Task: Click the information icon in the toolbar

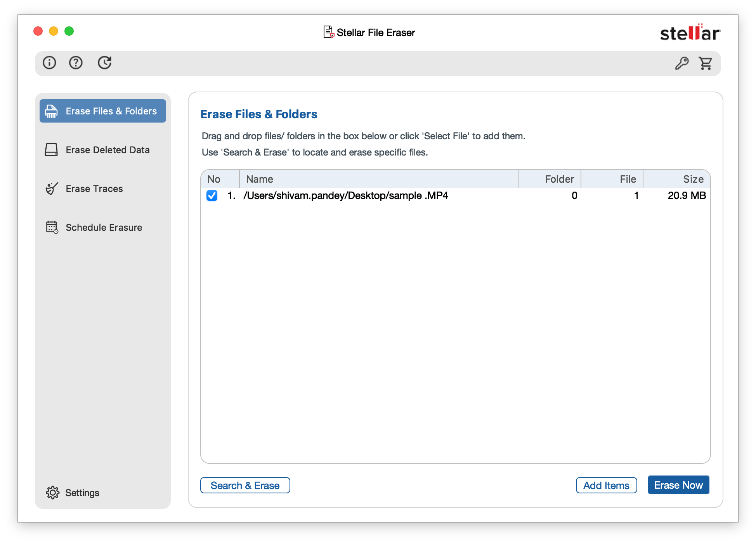Action: tap(49, 62)
